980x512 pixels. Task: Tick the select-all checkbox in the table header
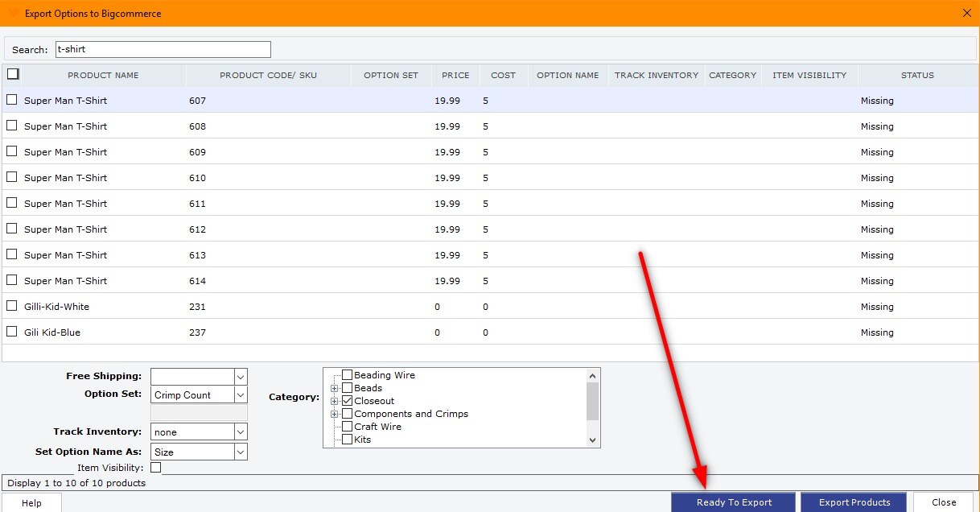pyautogui.click(x=12, y=74)
